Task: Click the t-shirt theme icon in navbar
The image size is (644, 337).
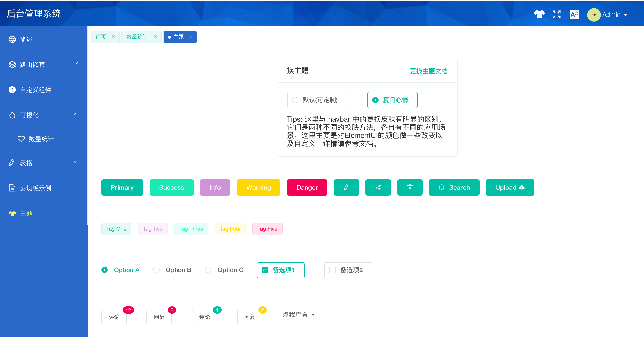Action: pos(539,14)
